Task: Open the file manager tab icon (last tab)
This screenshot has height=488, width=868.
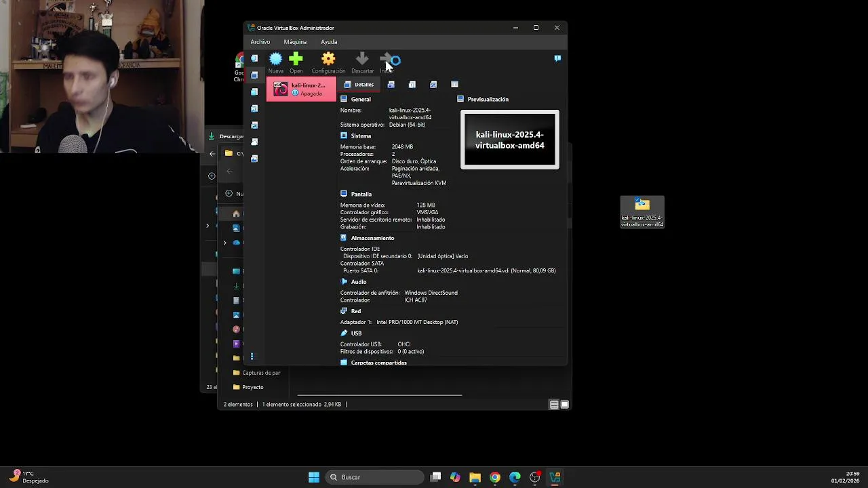Action: click(x=454, y=85)
